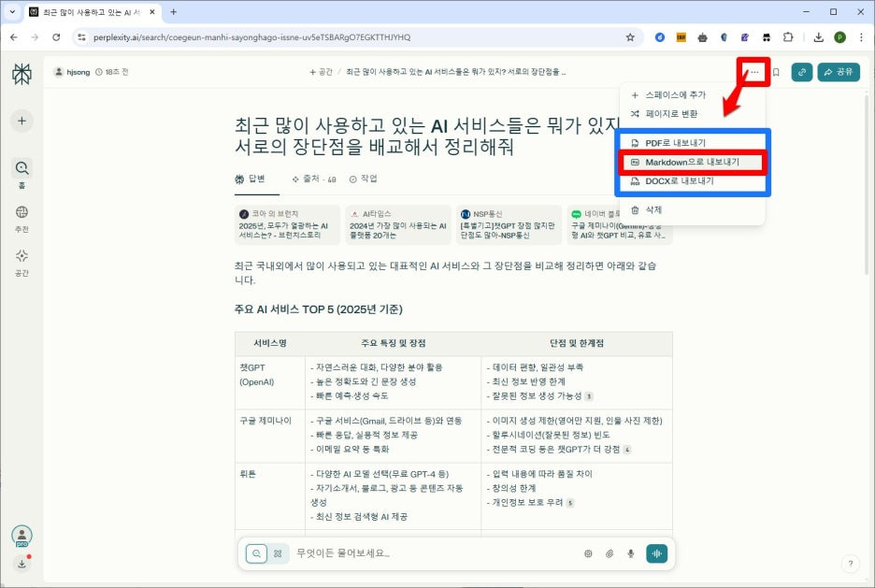Click the printer extension icon in toolbar

[703, 37]
